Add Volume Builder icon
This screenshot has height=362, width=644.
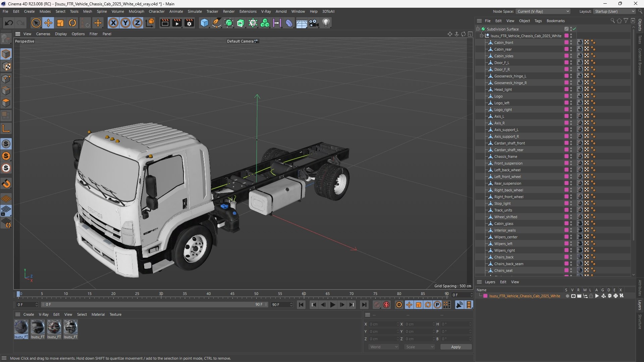click(x=265, y=23)
